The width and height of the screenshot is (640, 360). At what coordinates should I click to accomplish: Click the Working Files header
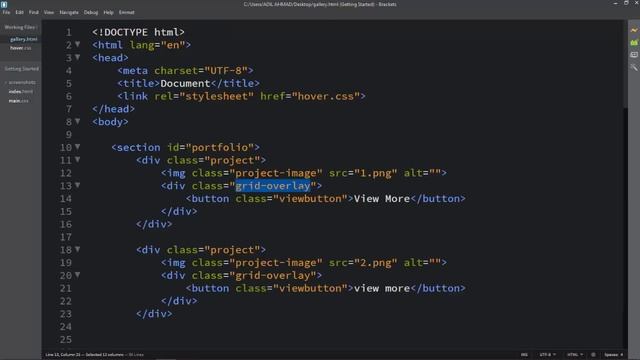(x=20, y=27)
